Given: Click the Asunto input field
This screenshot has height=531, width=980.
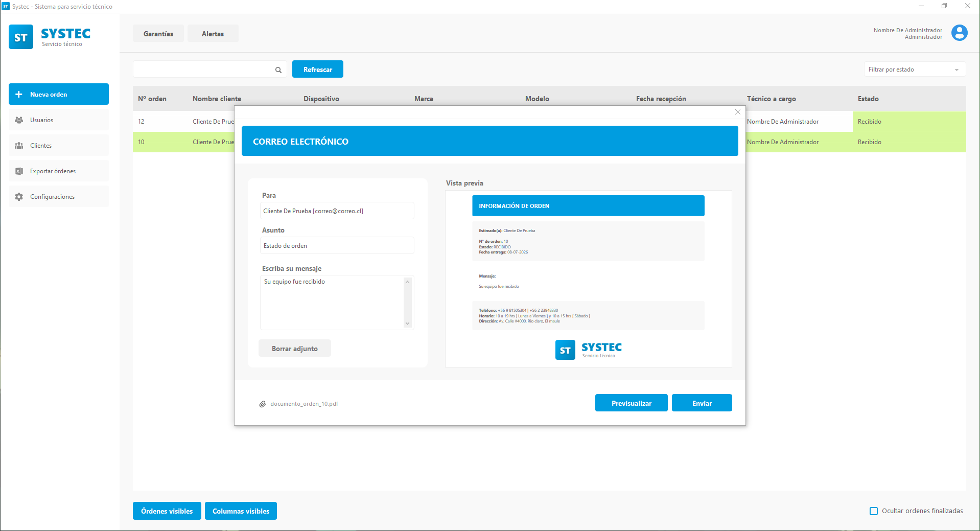Looking at the screenshot, I should (x=337, y=246).
